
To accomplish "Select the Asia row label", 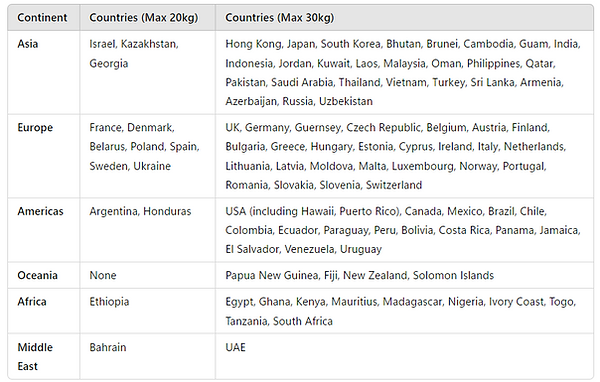I will point(28,44).
